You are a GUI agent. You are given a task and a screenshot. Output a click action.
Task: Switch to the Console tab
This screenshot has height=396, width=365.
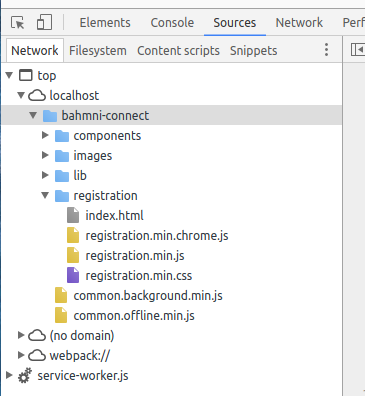pos(172,23)
